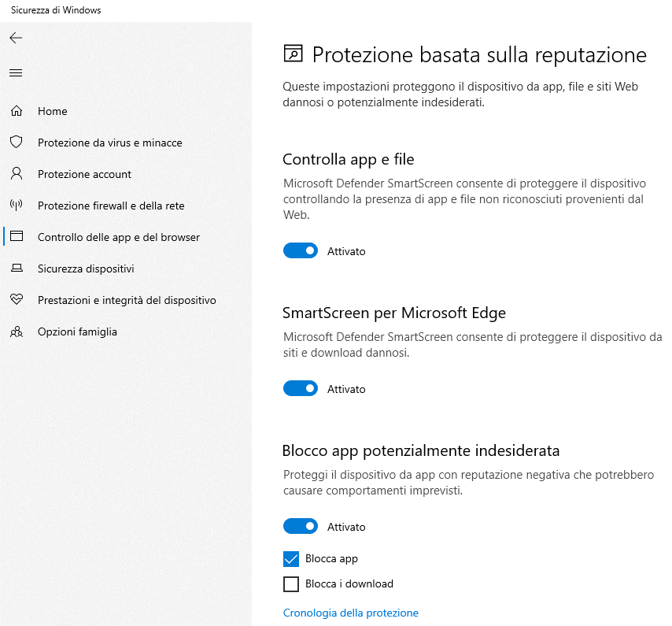
Task: Go to Protezione da virus e minacce
Action: click(x=109, y=143)
